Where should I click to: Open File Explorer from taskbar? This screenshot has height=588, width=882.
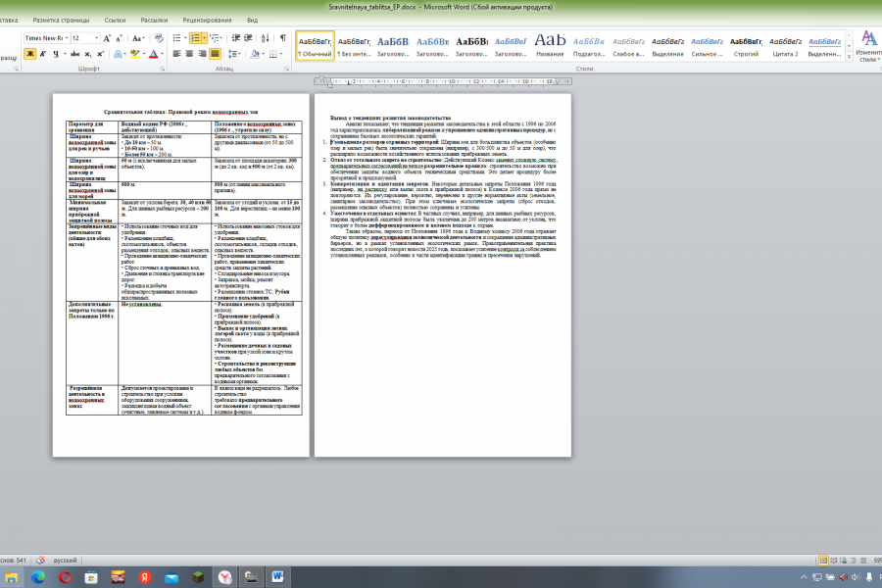(x=11, y=577)
